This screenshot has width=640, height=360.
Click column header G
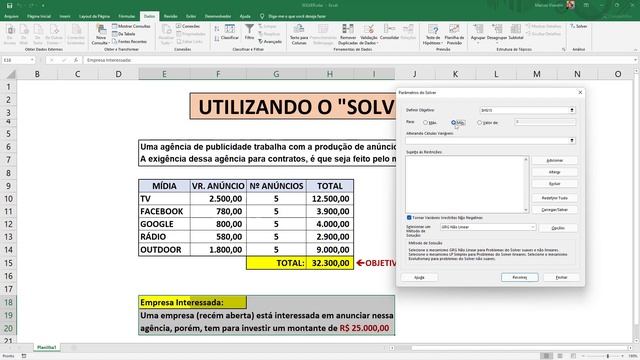coord(276,74)
